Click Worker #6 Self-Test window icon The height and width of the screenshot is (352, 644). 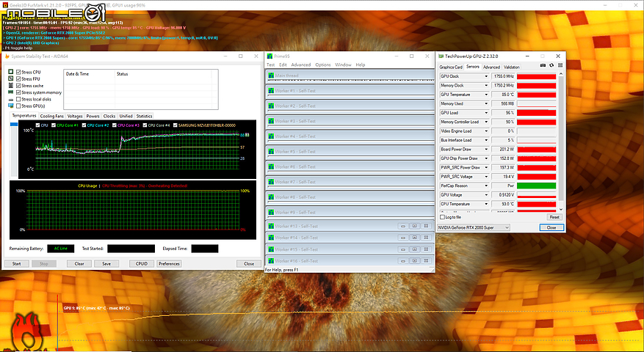tap(271, 166)
